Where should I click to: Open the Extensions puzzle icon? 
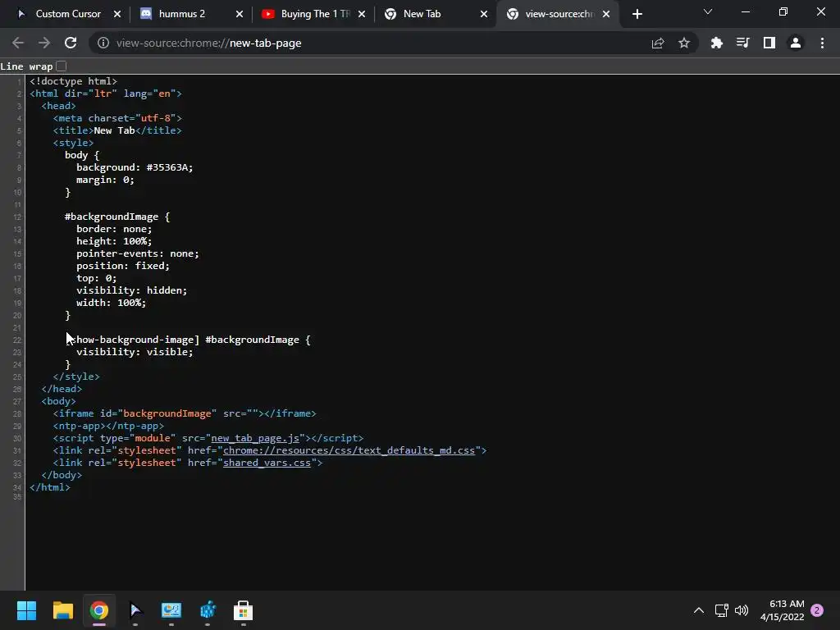click(x=716, y=43)
